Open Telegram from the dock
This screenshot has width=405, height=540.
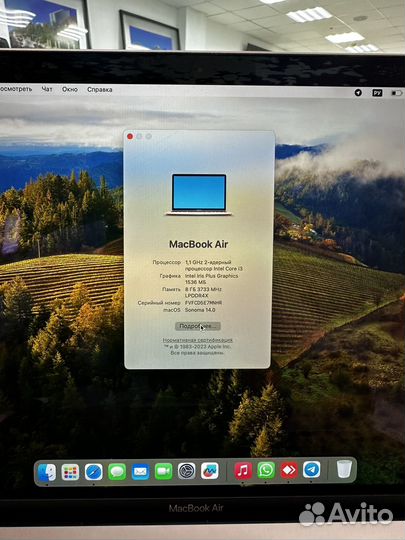click(x=312, y=470)
